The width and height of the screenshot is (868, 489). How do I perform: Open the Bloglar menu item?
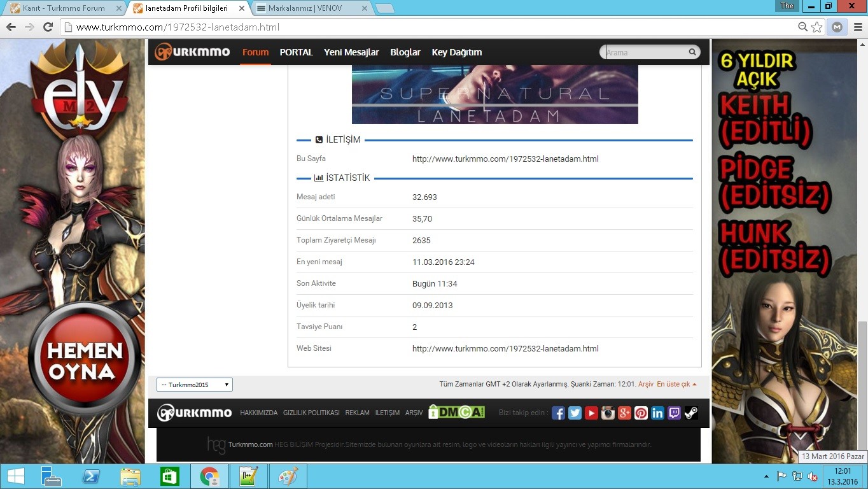pos(405,52)
